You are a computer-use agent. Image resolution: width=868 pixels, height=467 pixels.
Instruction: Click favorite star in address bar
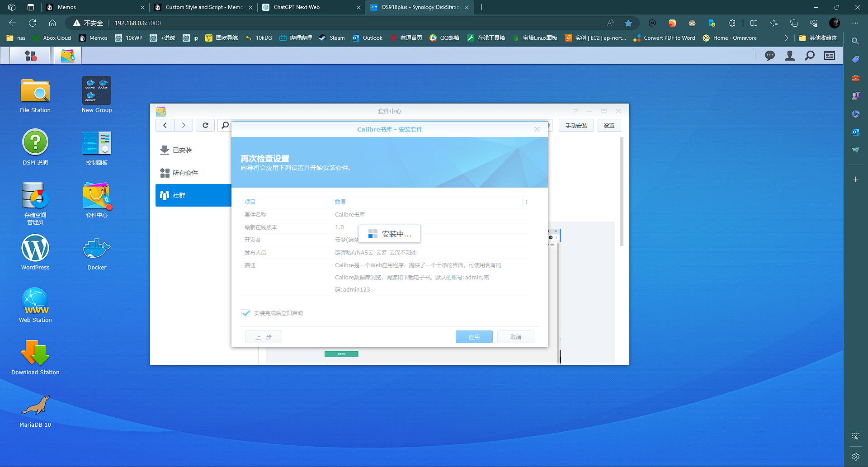click(628, 23)
